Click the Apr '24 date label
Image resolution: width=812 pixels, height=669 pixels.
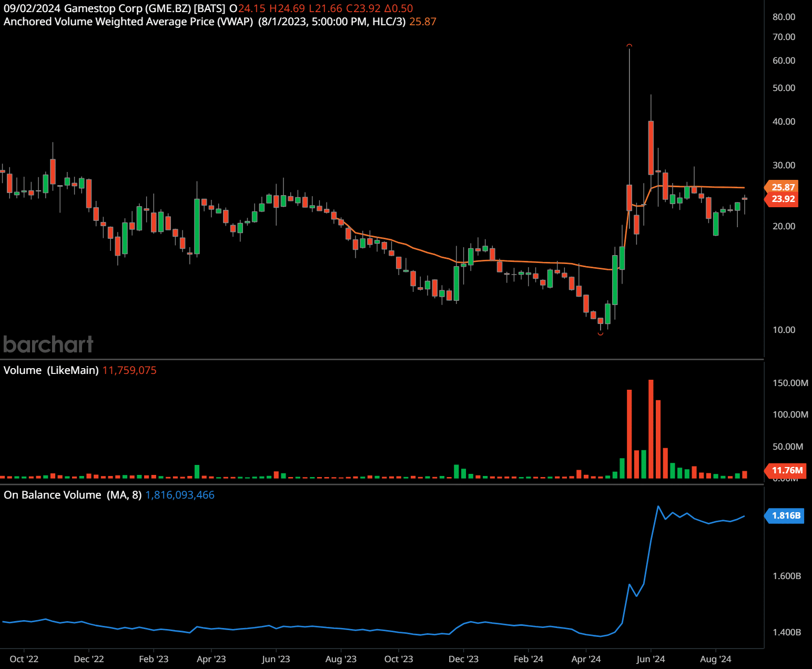point(586,659)
